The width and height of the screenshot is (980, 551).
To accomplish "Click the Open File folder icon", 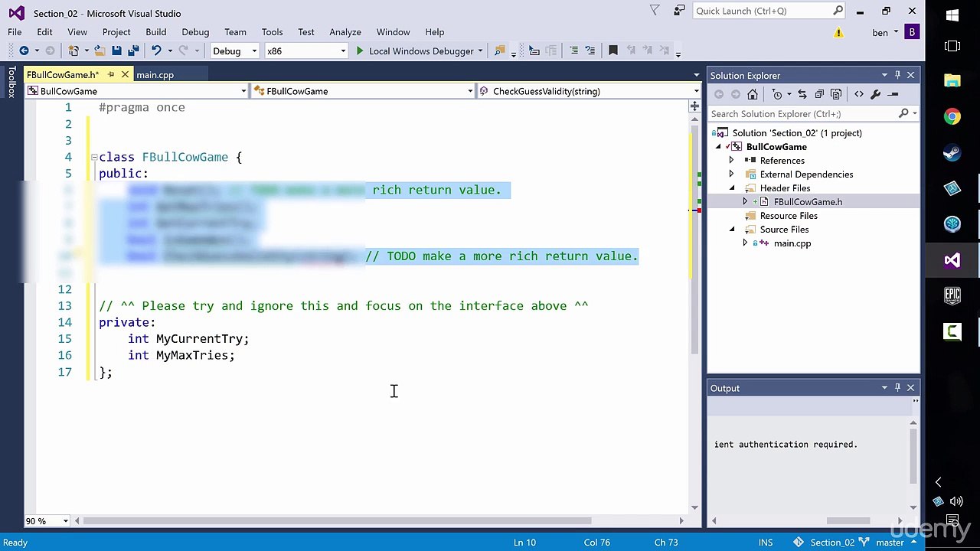I will click(x=100, y=51).
